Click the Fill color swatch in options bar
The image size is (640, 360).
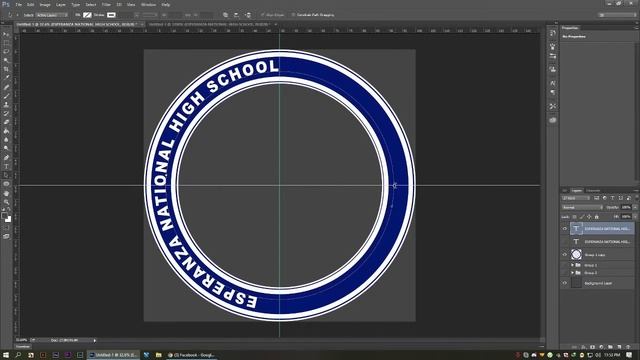[x=87, y=15]
